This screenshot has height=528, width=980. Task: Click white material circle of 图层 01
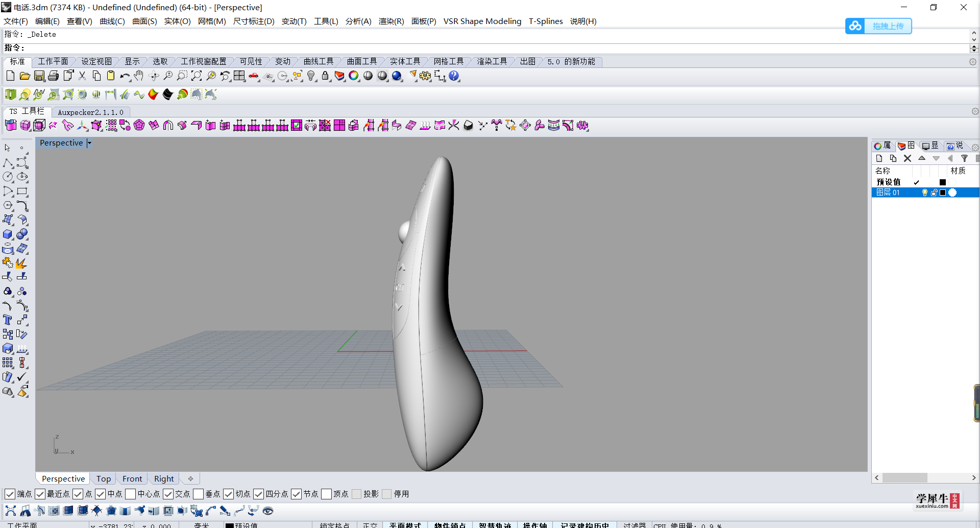point(952,193)
